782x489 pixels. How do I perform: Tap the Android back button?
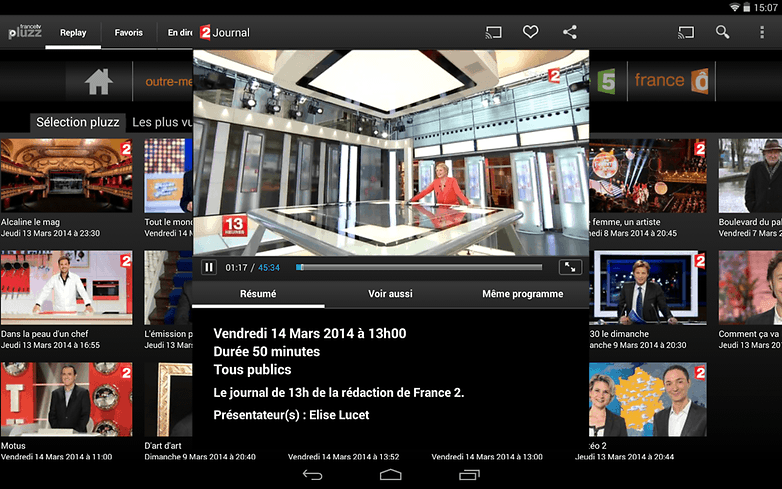tap(313, 475)
